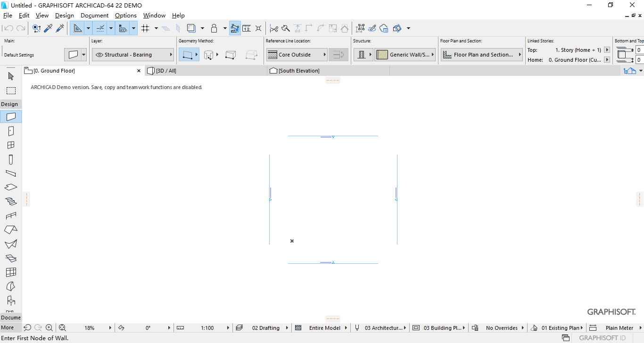Open the Core Outside reference line dropdown
Image resolution: width=644 pixels, height=343 pixels.
(x=297, y=55)
